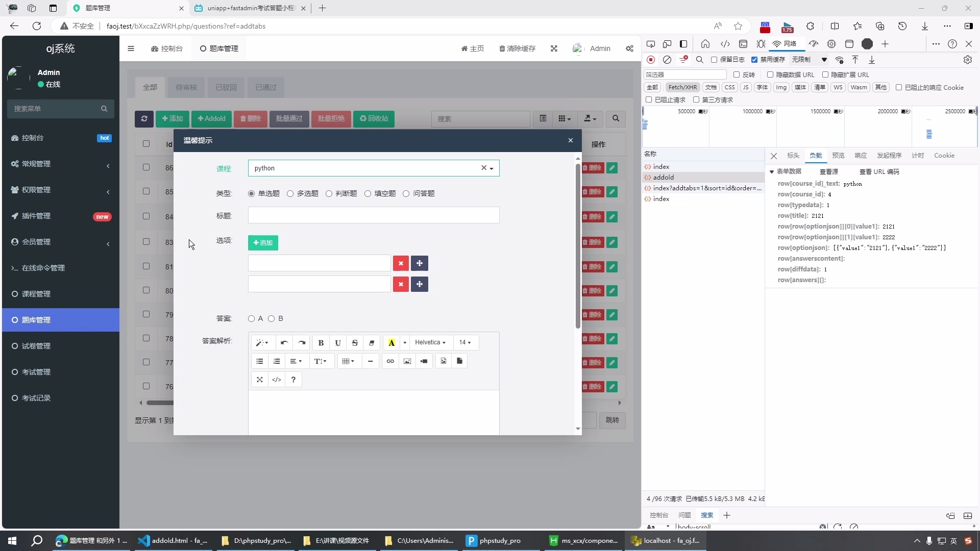Expand the paragraph alignment dropdown
The image size is (980, 551).
click(x=296, y=361)
